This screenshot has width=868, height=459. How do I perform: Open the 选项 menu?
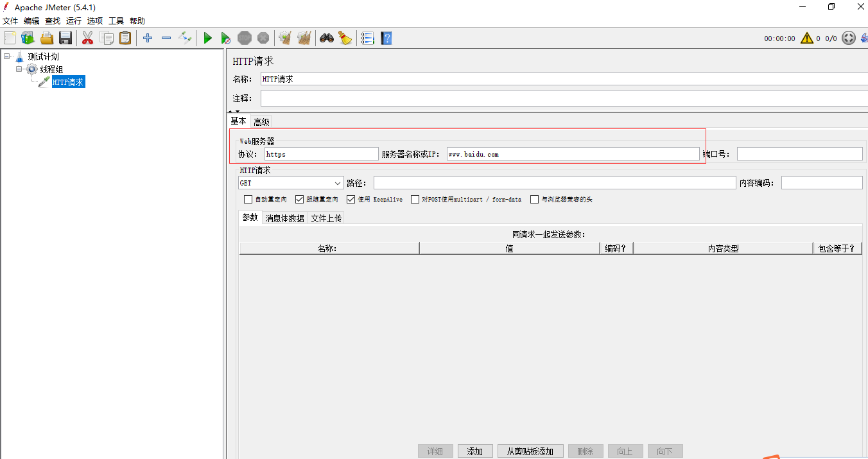pyautogui.click(x=95, y=21)
